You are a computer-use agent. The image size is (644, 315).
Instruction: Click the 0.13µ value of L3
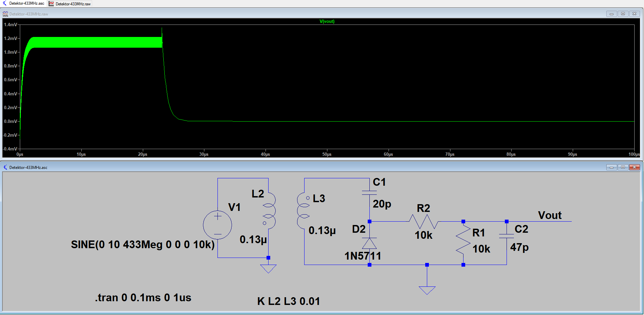(322, 231)
